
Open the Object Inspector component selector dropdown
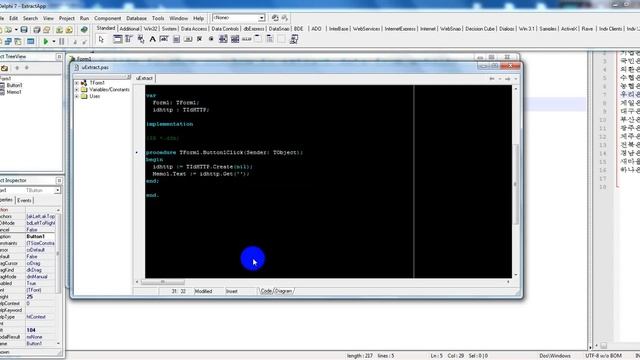[57, 190]
